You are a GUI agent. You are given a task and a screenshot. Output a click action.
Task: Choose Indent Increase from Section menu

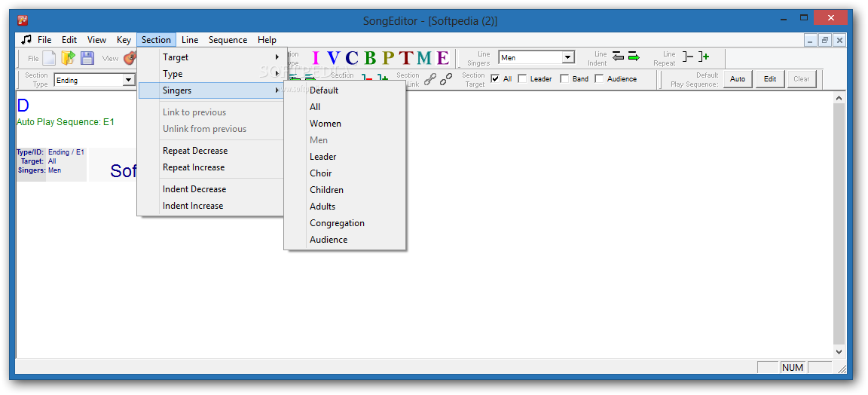coord(212,206)
